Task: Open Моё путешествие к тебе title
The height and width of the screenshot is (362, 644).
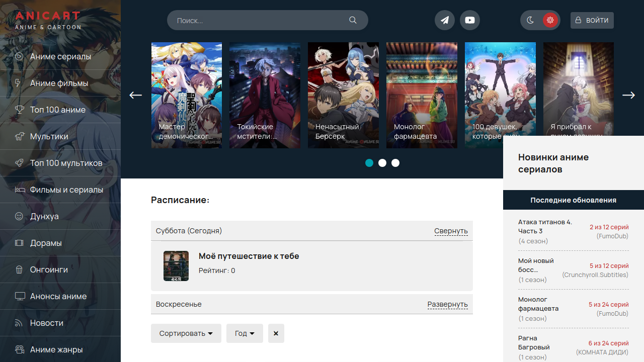Action: (249, 256)
